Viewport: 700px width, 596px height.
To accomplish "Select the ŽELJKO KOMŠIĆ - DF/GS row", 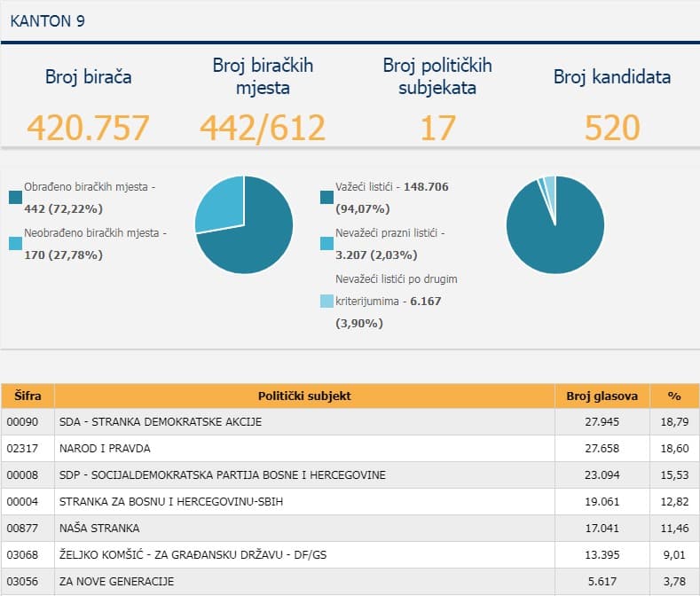I will tap(350, 555).
